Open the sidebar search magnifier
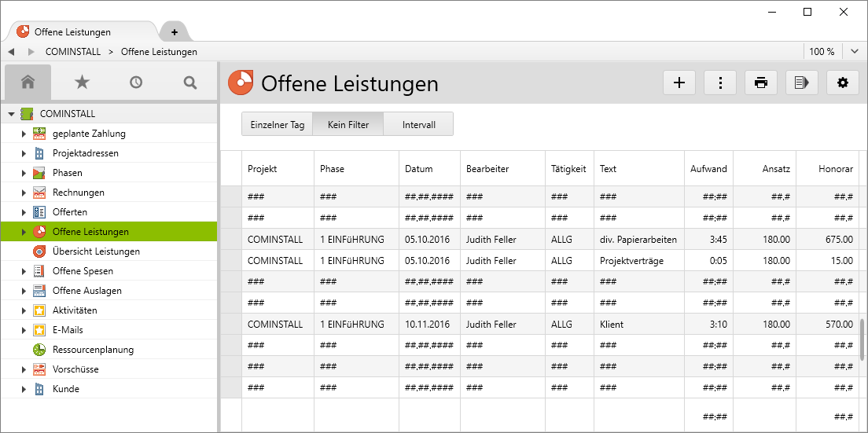This screenshot has height=433, width=868. [x=190, y=82]
